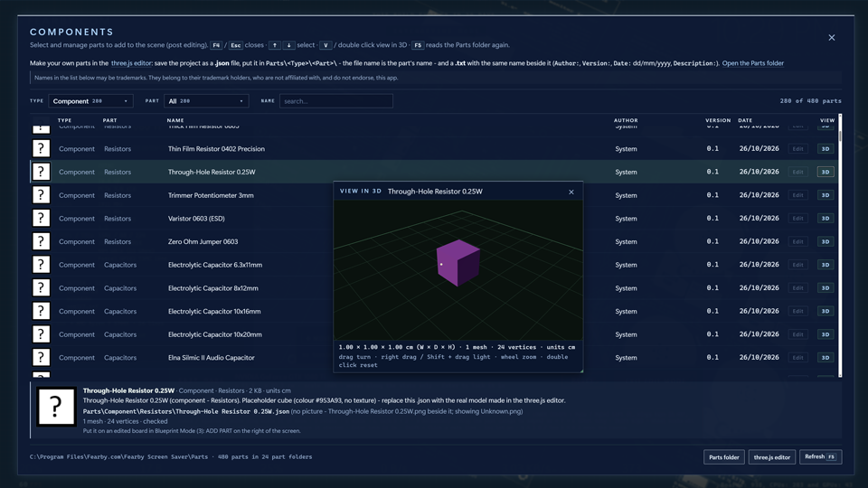Click the parts list vertical scrollbar
Viewport: 868px width, 488px height.
click(840, 246)
